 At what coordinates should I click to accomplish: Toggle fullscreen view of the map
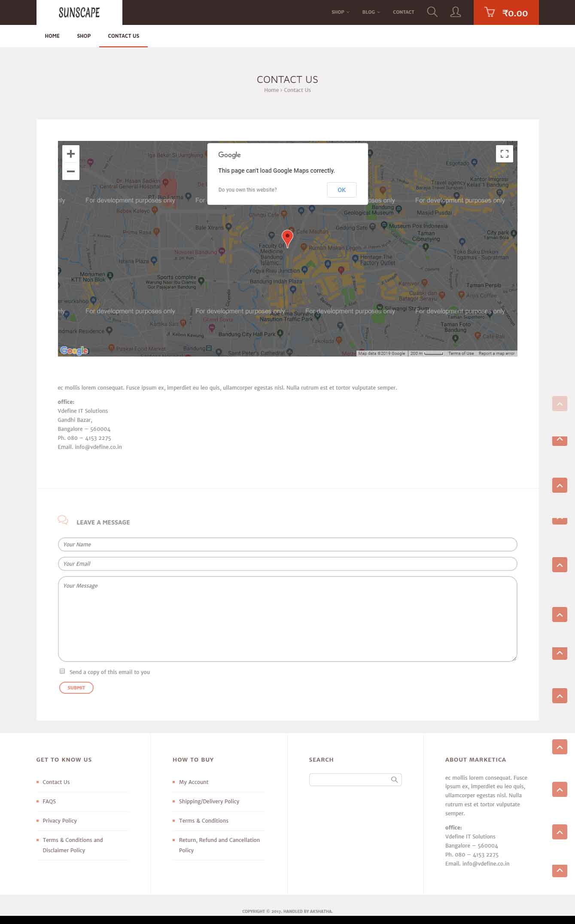(x=504, y=154)
